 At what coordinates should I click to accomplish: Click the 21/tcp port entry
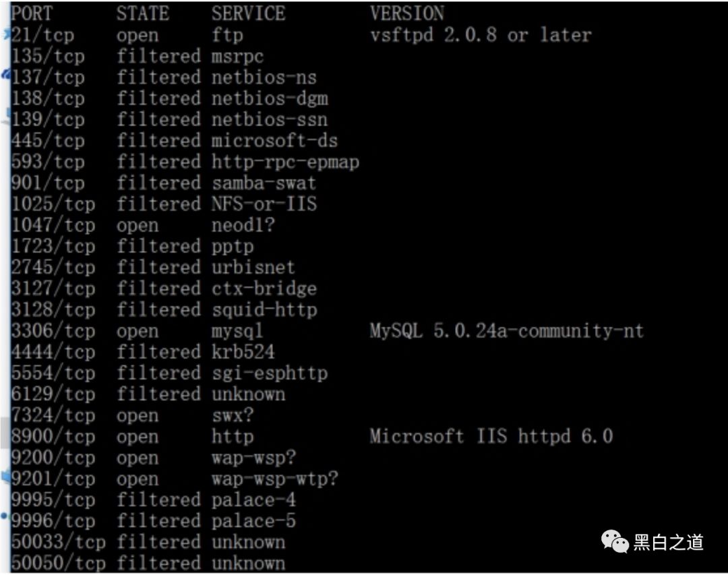43,35
